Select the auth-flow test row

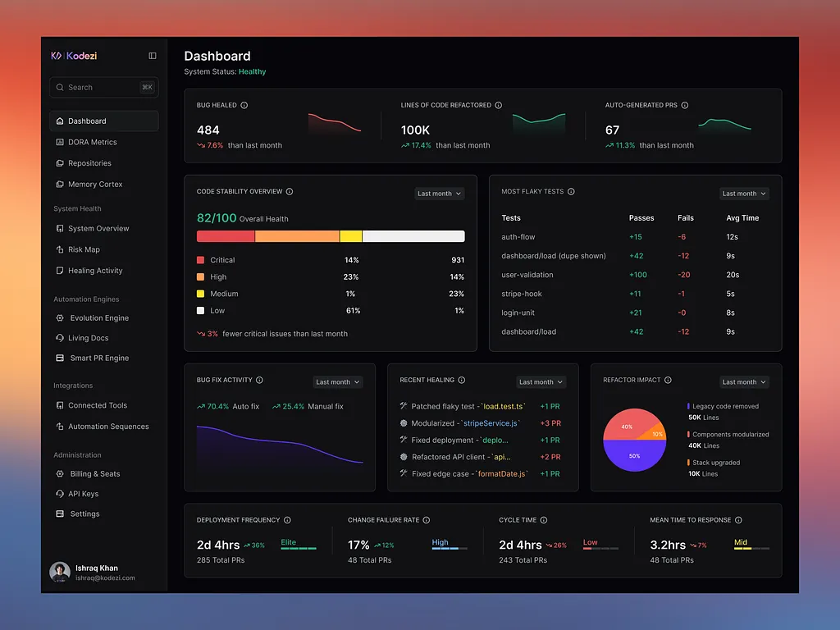point(635,237)
